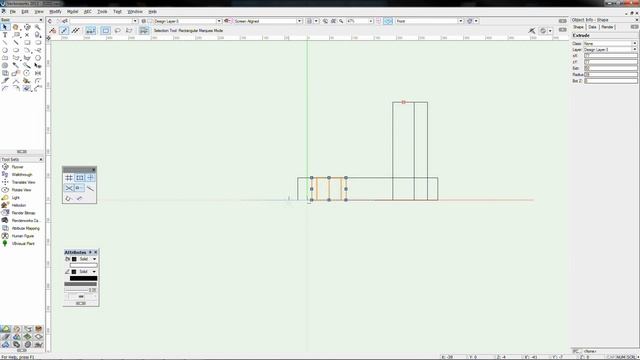The width and height of the screenshot is (640, 360).
Task: Open the Modify menu
Action: (55, 12)
